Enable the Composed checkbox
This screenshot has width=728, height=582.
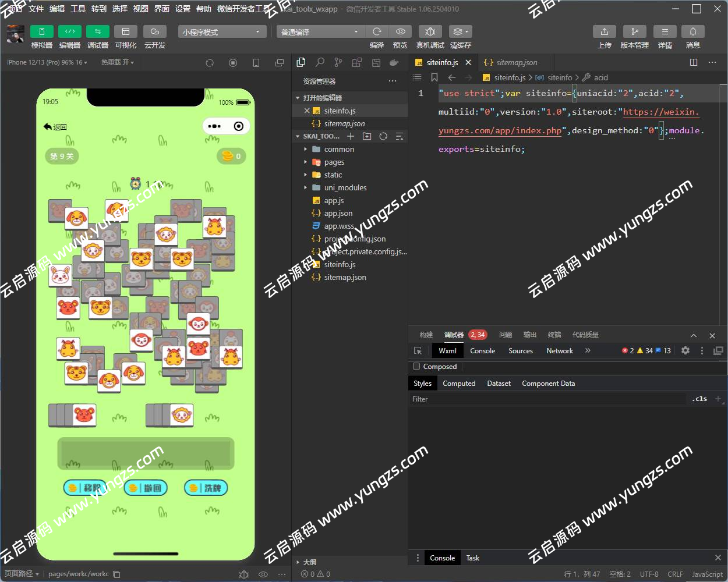tap(416, 367)
